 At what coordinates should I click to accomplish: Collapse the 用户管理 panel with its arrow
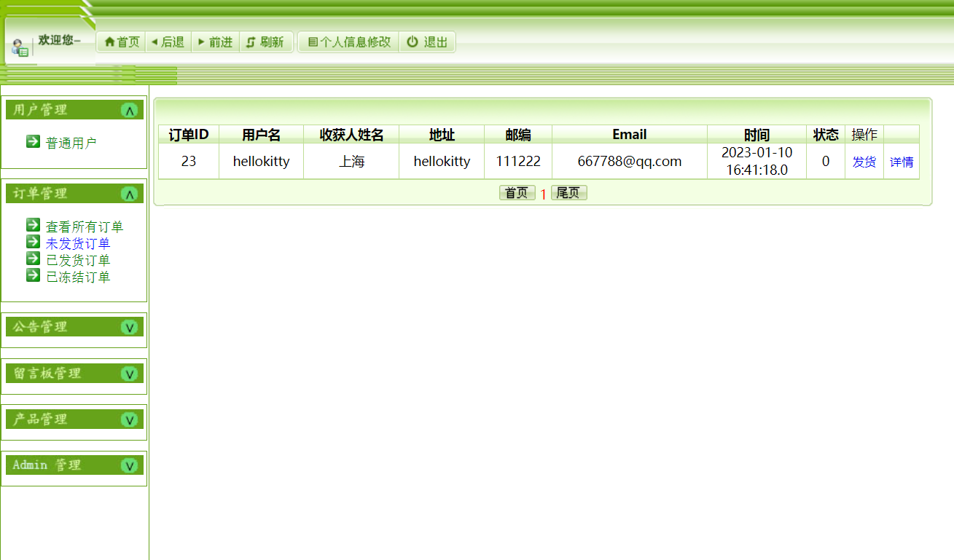tap(130, 110)
